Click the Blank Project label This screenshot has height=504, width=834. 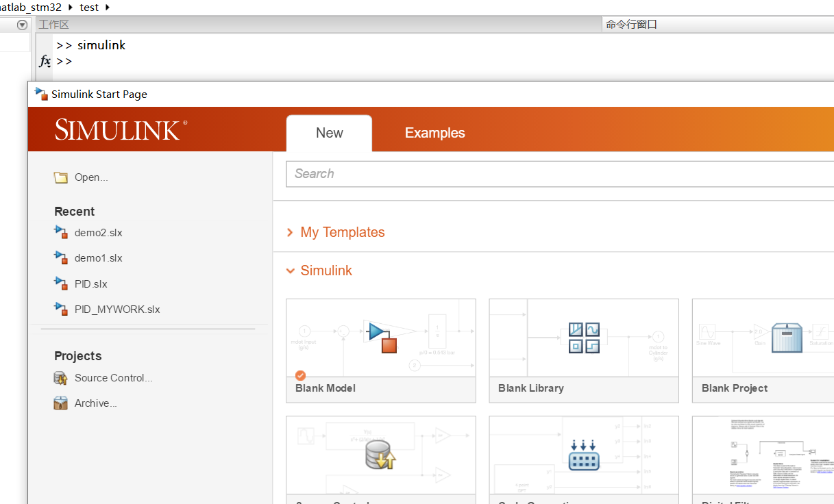(735, 388)
